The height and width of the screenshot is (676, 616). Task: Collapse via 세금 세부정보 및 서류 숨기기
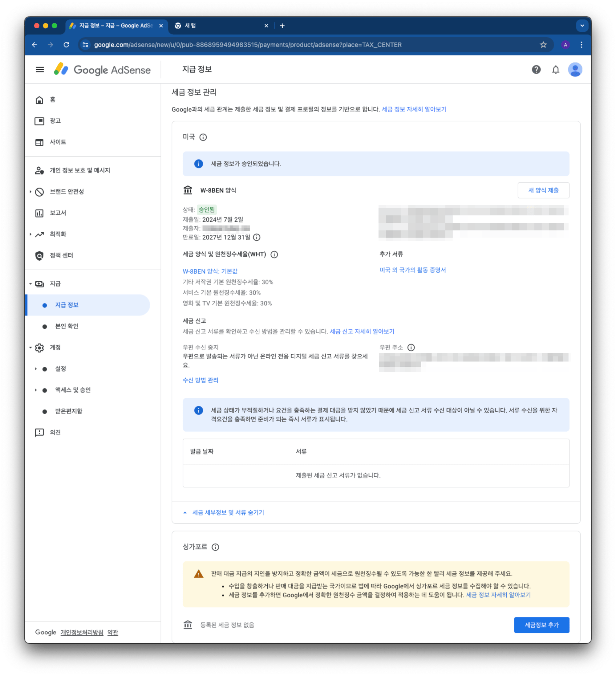[224, 512]
